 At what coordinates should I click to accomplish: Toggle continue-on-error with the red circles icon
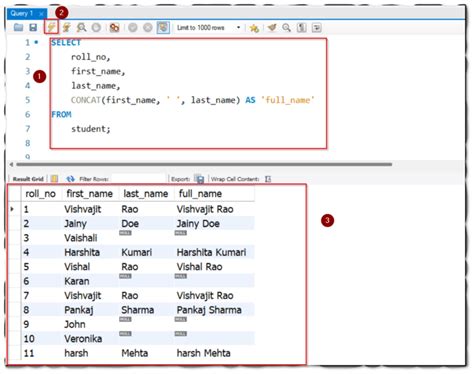[114, 27]
